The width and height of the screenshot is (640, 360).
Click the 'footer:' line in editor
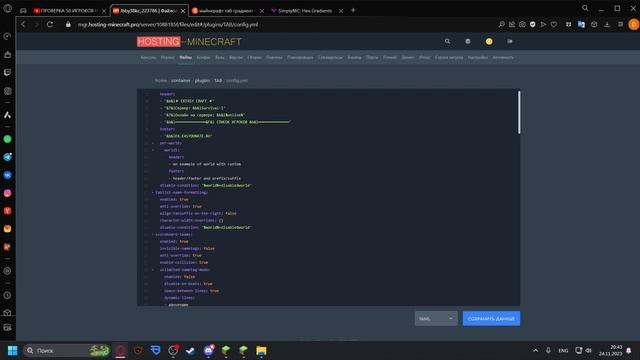(167, 129)
